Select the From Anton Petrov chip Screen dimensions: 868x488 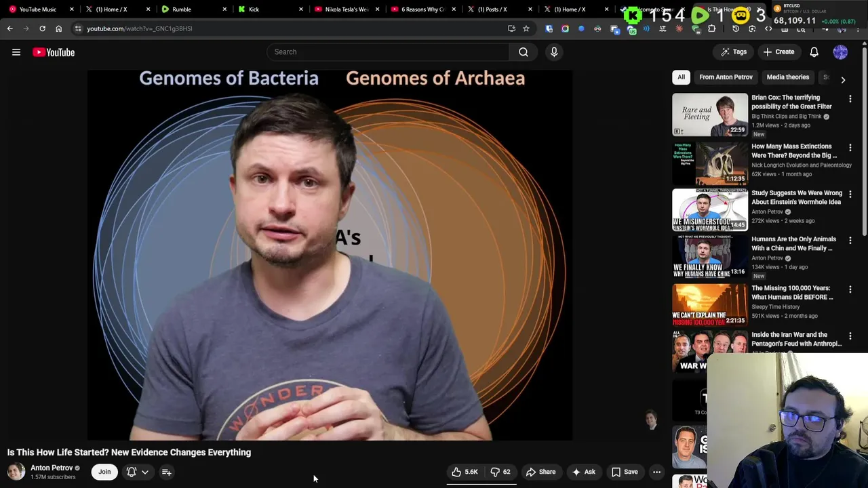coord(726,77)
